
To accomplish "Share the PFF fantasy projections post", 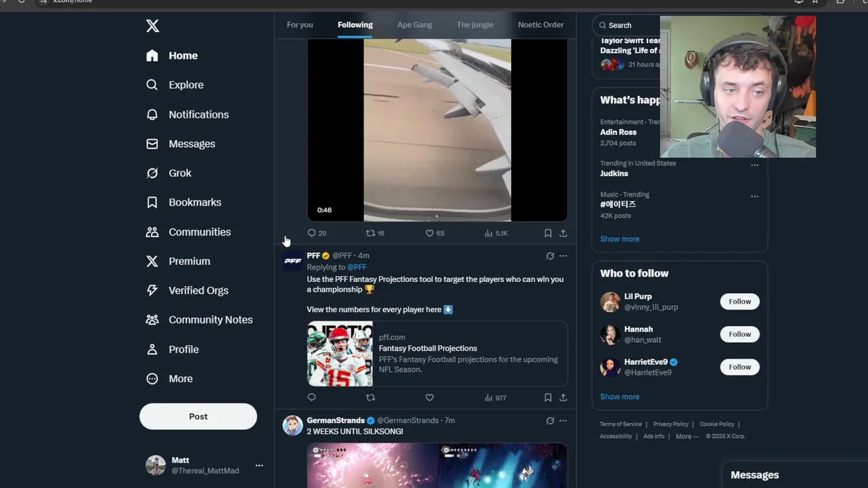I will (x=563, y=398).
